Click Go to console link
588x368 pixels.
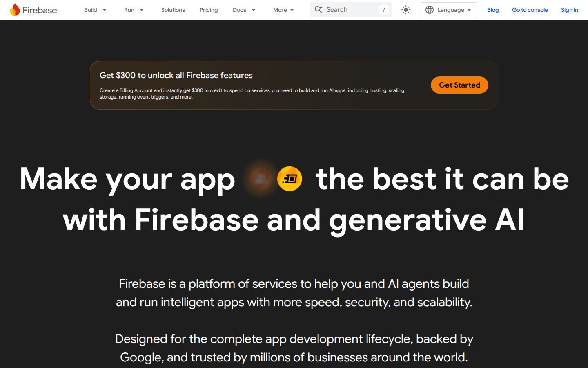point(530,10)
